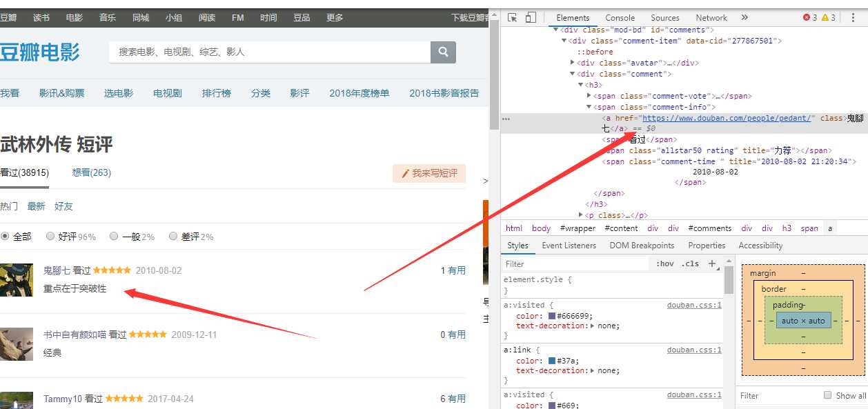Open user Tammy10's profile link

[63, 399]
